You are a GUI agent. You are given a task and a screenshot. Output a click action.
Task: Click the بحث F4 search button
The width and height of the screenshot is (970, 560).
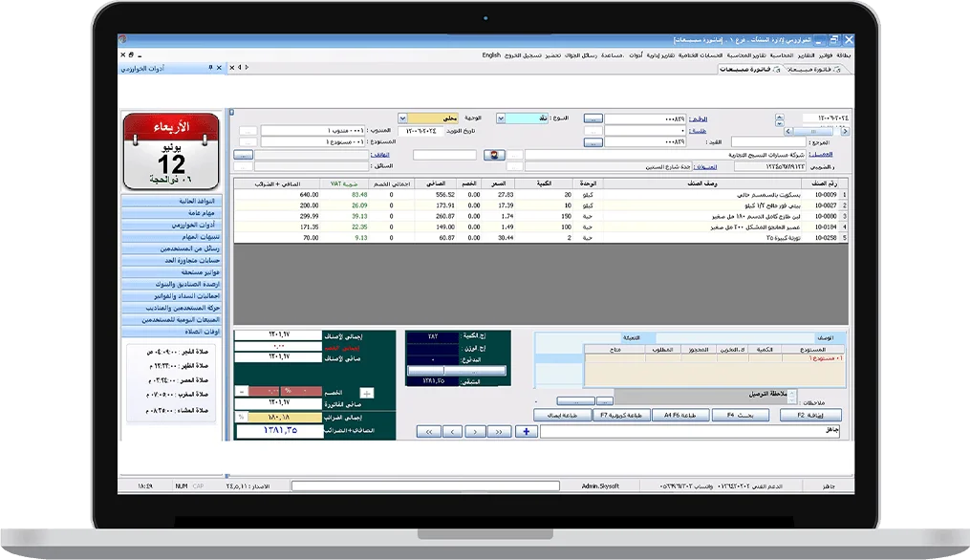(x=740, y=414)
